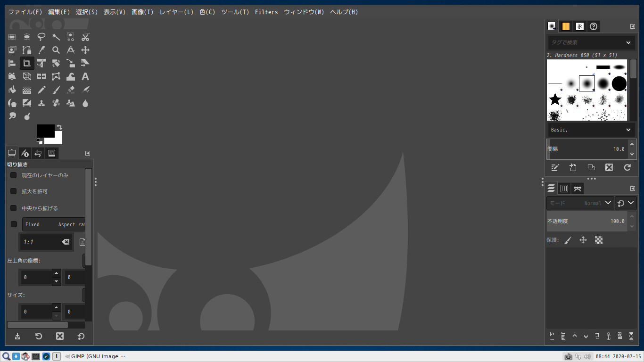Viewport: 644px width, 362px height.
Task: Open the ツール(T) menu
Action: [x=235, y=12]
